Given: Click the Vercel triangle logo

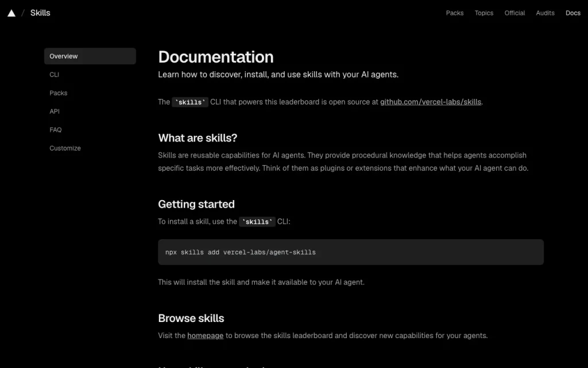Looking at the screenshot, I should (11, 13).
